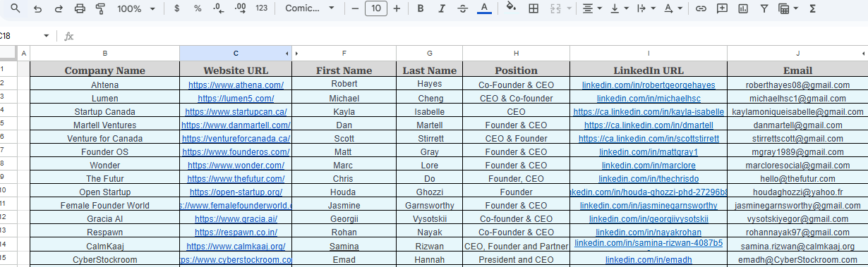Open the functions sigma icon

813,8
